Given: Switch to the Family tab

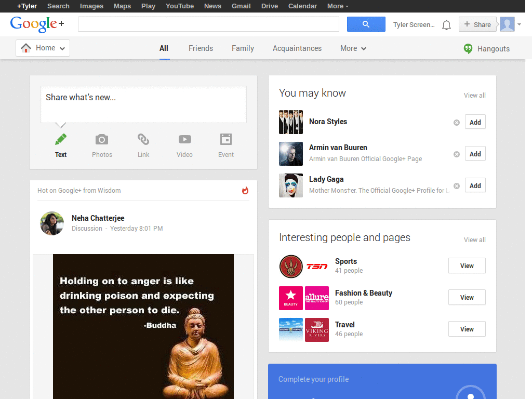Looking at the screenshot, I should 243,48.
